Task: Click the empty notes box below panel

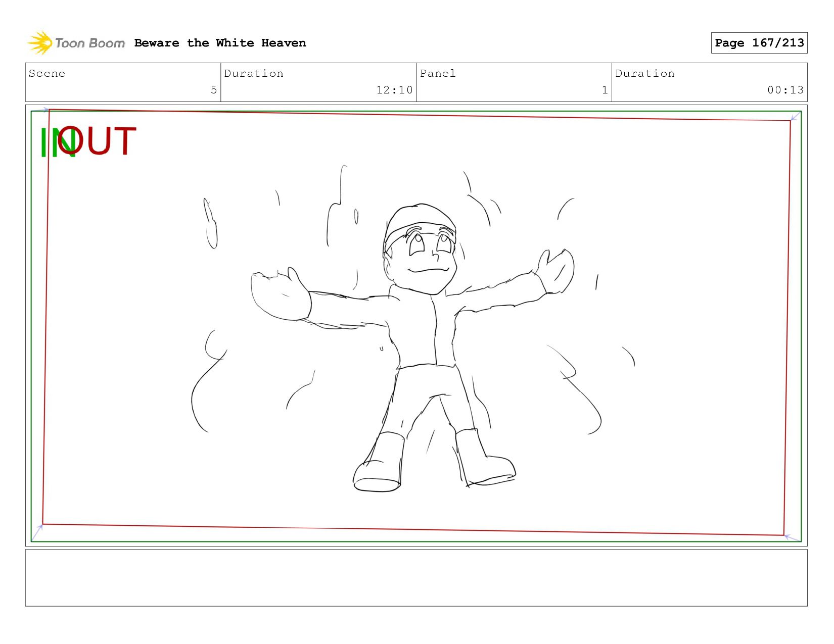Action: pos(416,578)
